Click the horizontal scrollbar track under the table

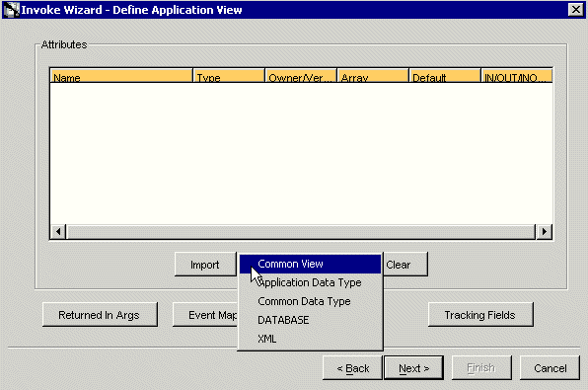[301, 232]
